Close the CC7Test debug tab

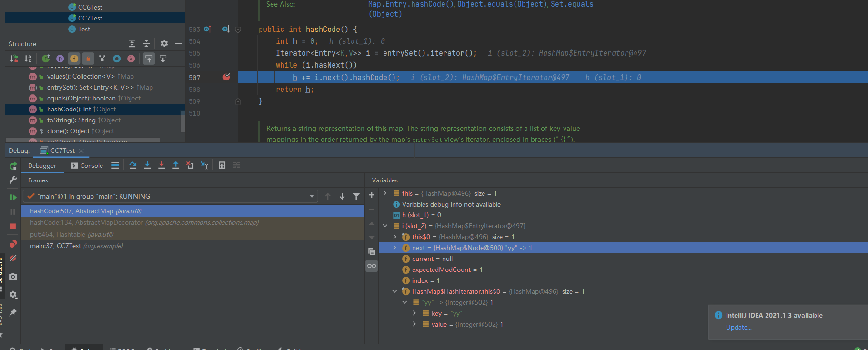81,151
